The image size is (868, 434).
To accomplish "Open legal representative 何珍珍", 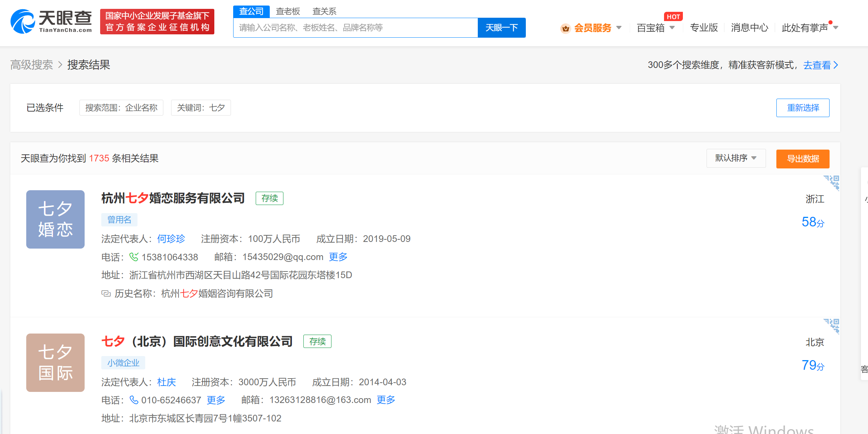I will pyautogui.click(x=171, y=239).
